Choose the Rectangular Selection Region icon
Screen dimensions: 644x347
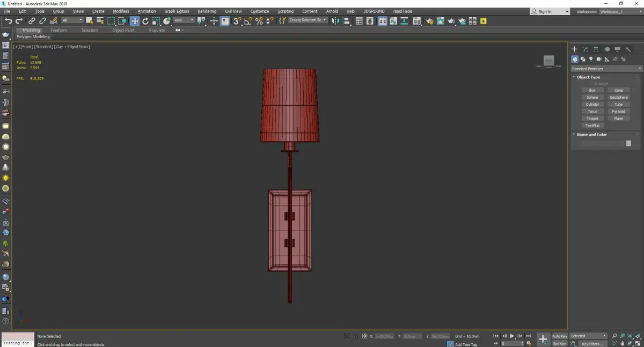click(x=111, y=21)
